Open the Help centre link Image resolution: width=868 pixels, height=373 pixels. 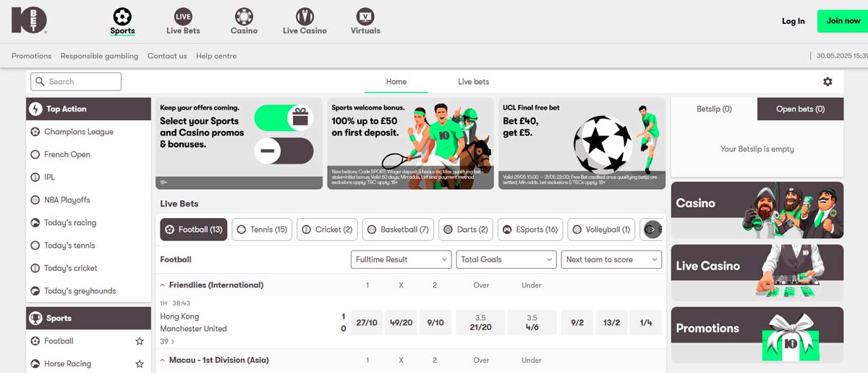pyautogui.click(x=216, y=56)
